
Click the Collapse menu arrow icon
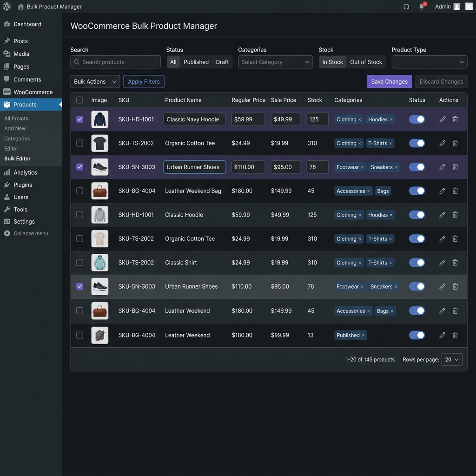tap(7, 233)
